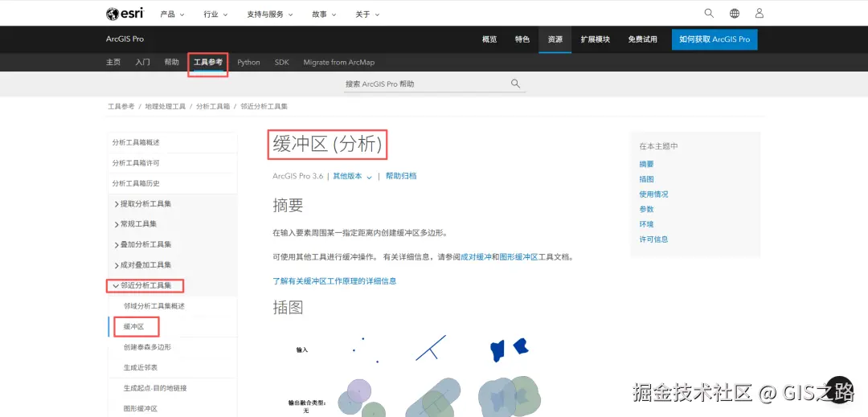Open the 成对缓冲 link in the summary

coord(476,257)
